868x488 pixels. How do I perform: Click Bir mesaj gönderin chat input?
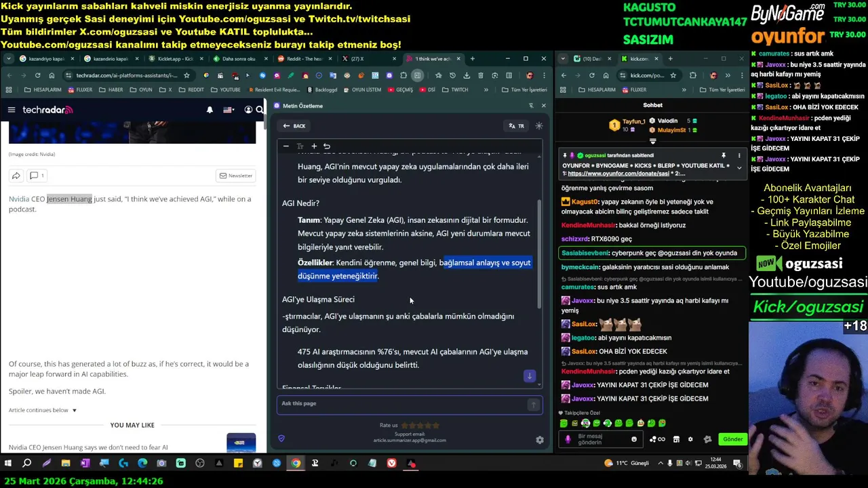[x=602, y=439]
